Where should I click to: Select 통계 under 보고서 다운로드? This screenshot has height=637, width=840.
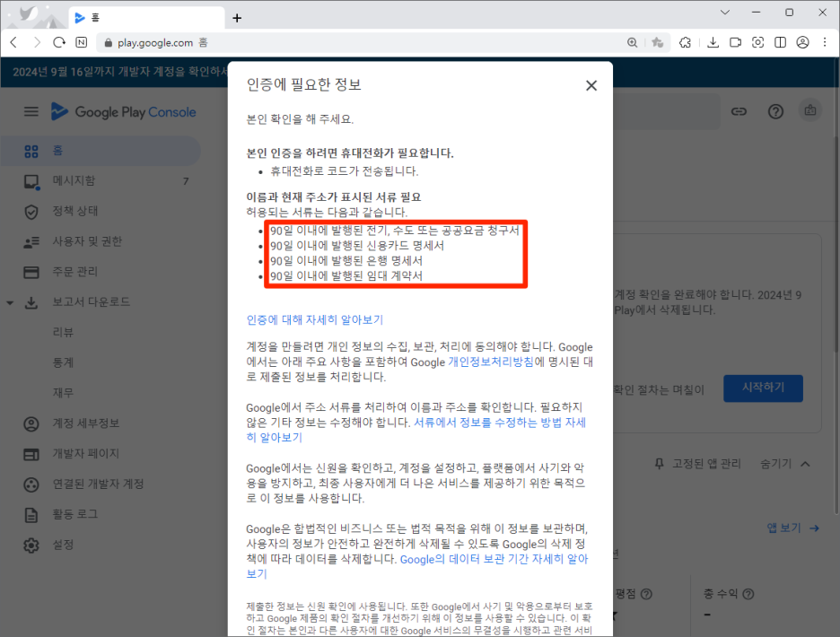63,362
